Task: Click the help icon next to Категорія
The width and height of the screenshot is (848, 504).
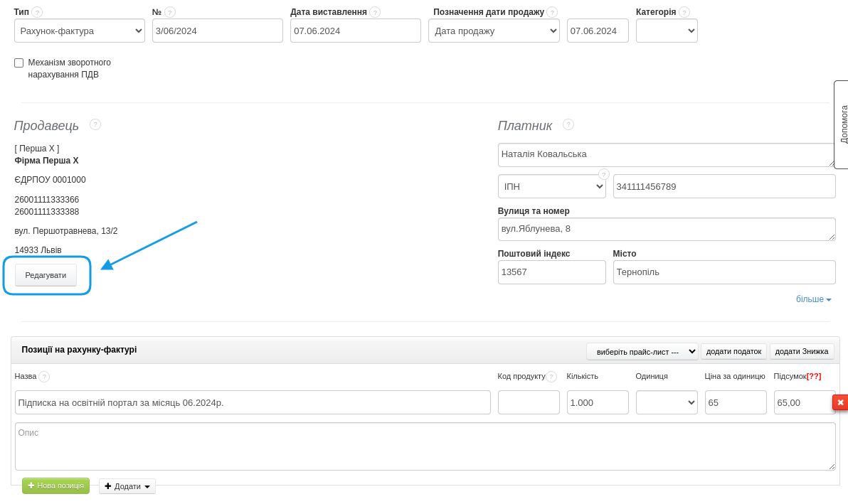Action: click(x=684, y=12)
